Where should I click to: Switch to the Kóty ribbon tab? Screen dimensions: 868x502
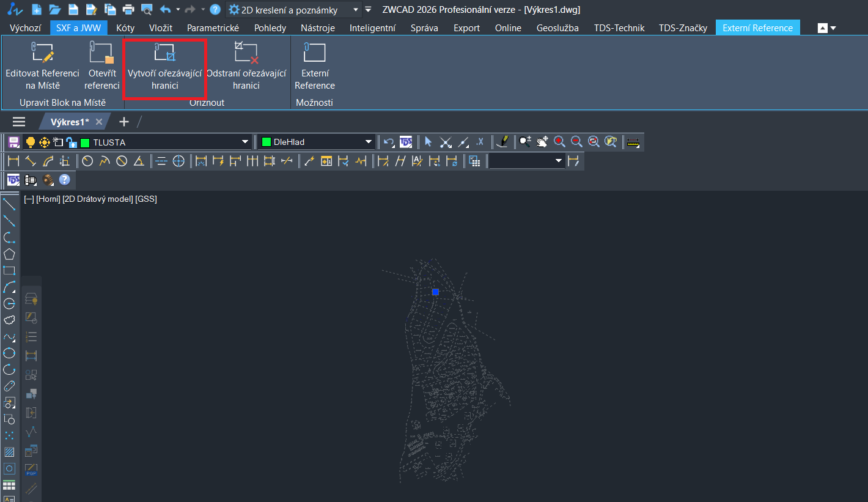125,28
